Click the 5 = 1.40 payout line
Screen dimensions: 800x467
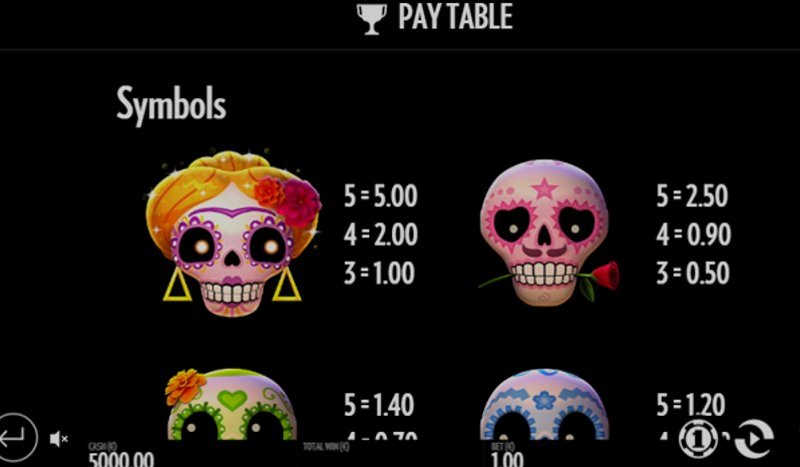[x=379, y=405]
